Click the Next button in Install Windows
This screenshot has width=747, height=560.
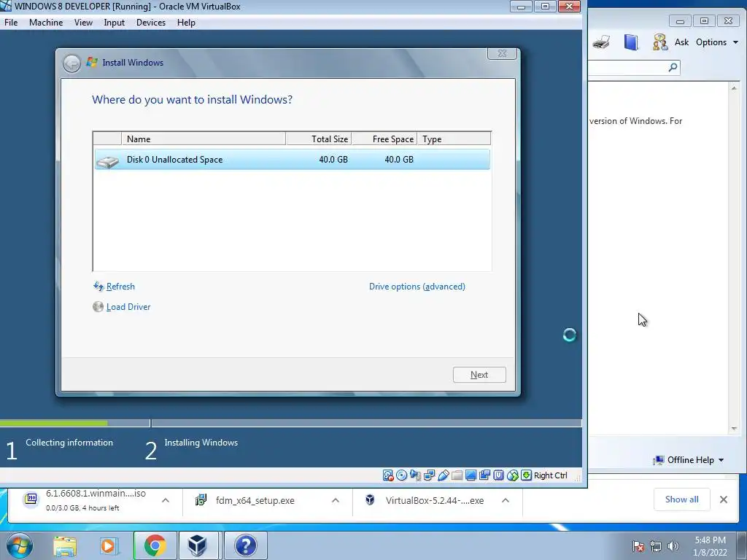[x=479, y=375]
